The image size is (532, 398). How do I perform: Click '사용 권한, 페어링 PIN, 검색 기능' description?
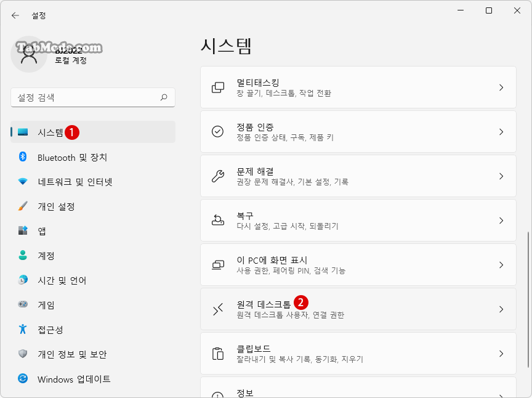pyautogui.click(x=291, y=270)
